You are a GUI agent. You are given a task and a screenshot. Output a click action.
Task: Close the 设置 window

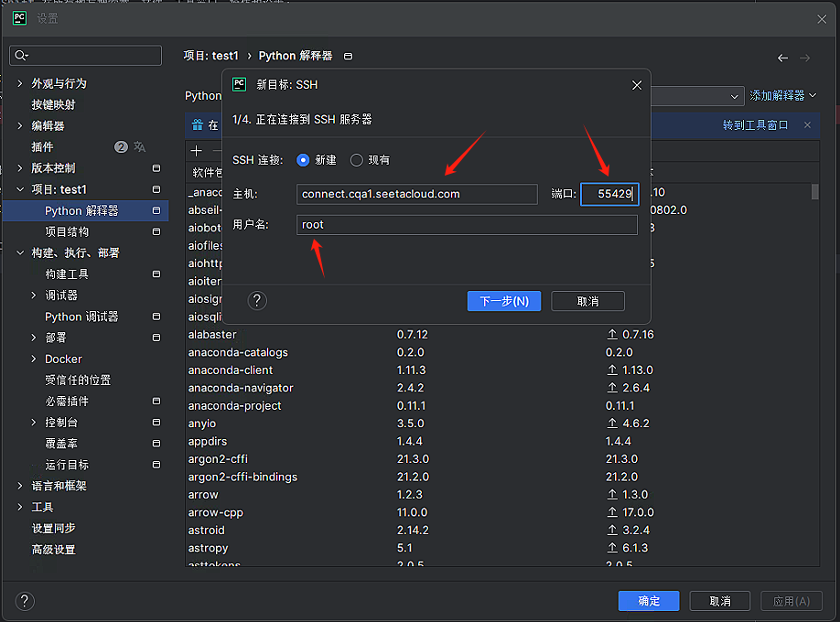(x=822, y=19)
